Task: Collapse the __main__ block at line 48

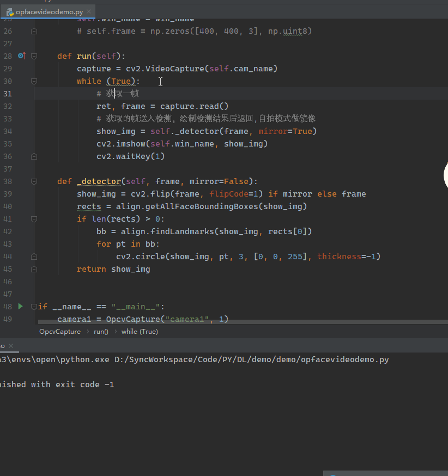Action: pyautogui.click(x=34, y=307)
